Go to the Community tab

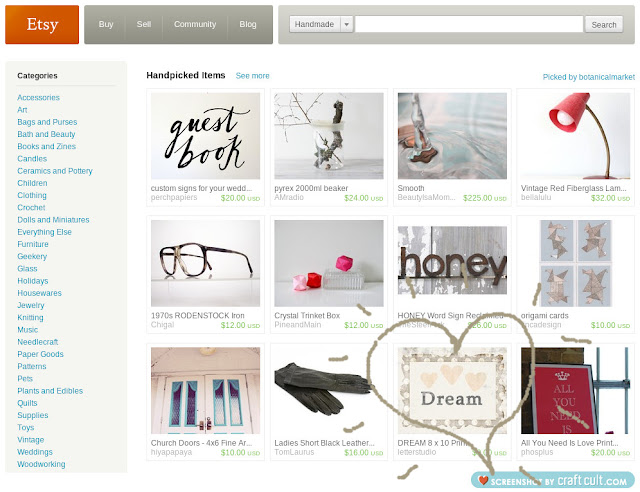(x=195, y=24)
